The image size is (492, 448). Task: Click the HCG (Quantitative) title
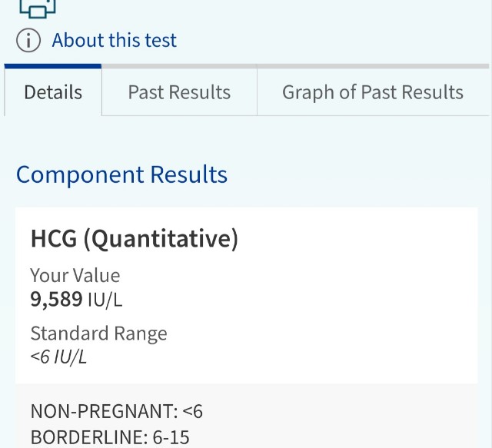[x=135, y=239]
